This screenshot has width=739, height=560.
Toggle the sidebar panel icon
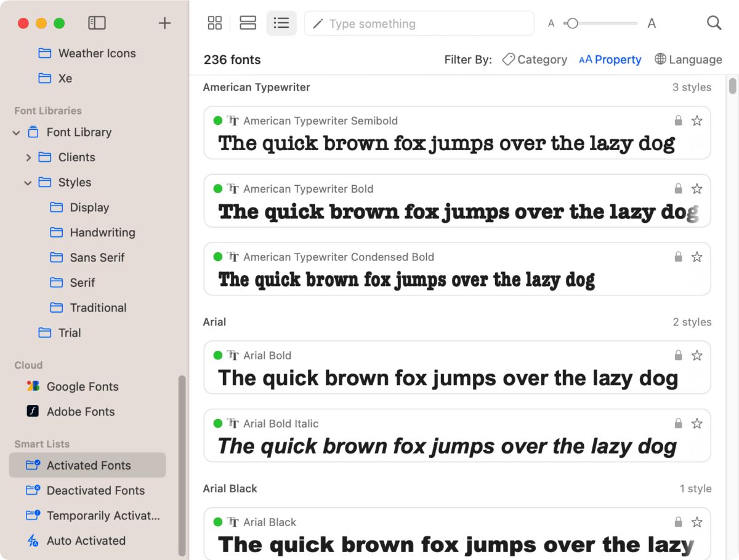click(x=97, y=23)
